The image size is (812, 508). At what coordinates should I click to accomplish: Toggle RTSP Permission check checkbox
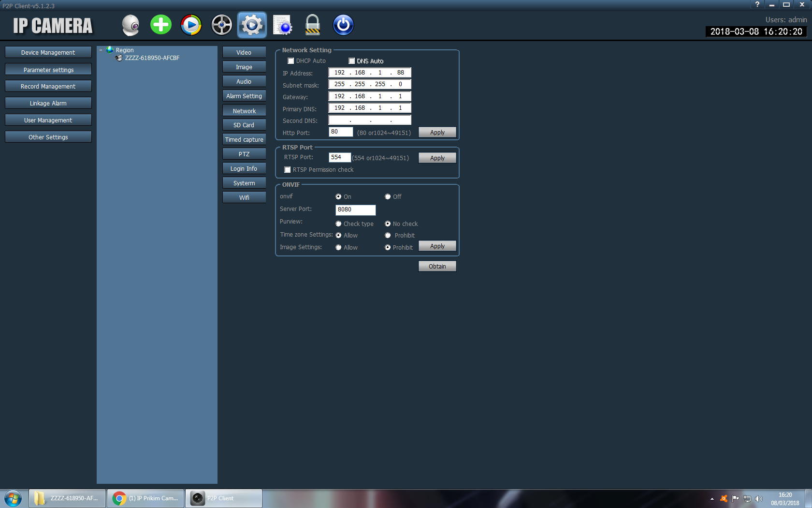coord(288,170)
